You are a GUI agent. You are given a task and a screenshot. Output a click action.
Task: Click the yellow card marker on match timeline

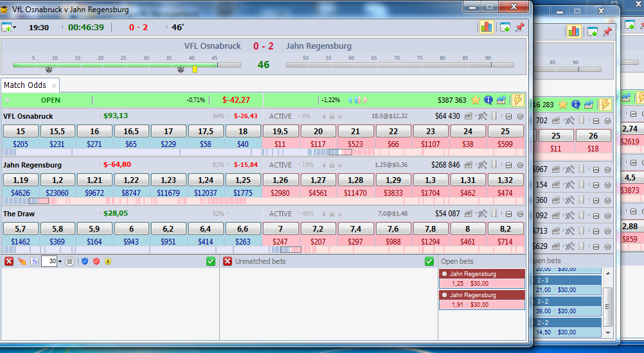pyautogui.click(x=195, y=69)
